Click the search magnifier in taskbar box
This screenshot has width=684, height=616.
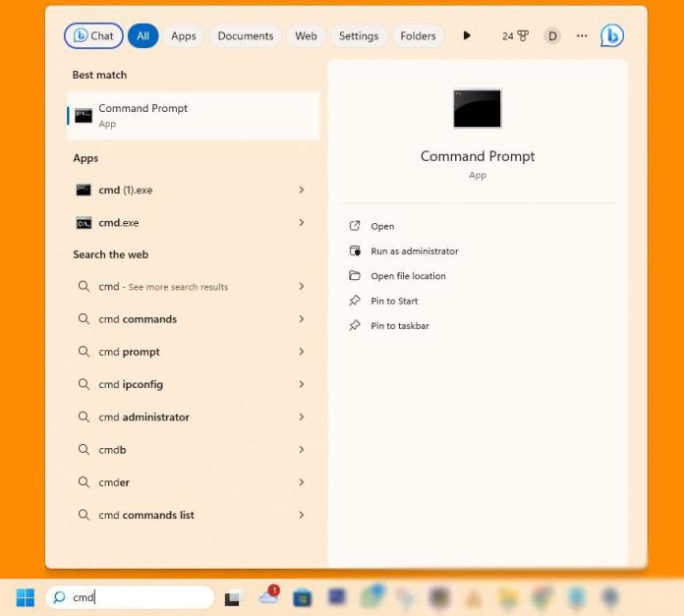(59, 596)
